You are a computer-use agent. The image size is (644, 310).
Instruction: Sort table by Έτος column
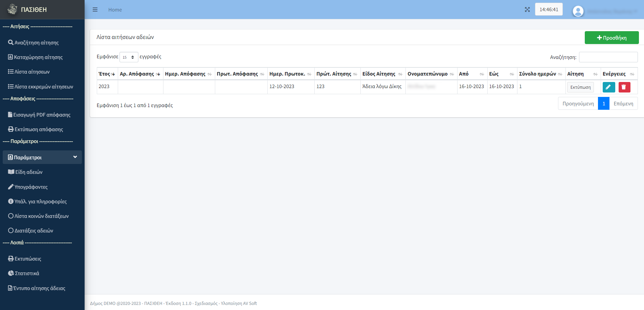coord(107,74)
